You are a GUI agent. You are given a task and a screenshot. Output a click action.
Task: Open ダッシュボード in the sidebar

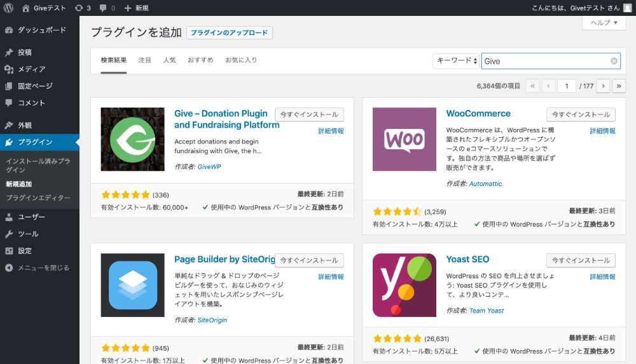click(x=39, y=30)
